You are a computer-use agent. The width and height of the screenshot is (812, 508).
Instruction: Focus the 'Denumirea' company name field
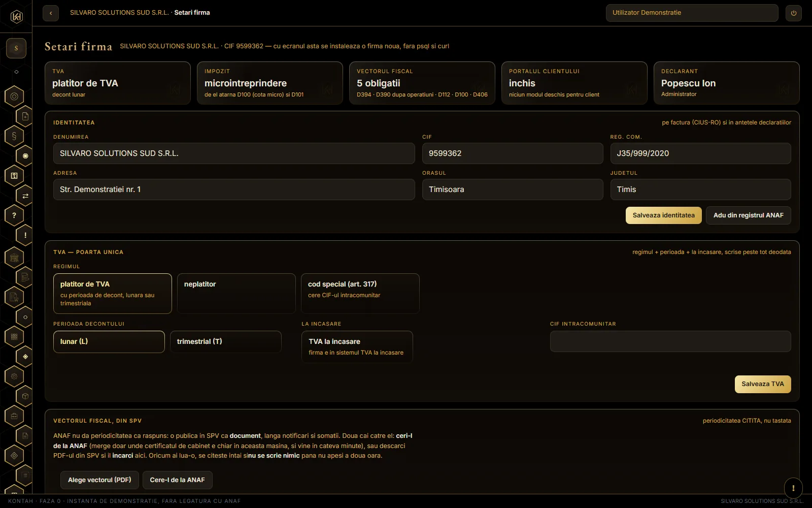(x=234, y=153)
